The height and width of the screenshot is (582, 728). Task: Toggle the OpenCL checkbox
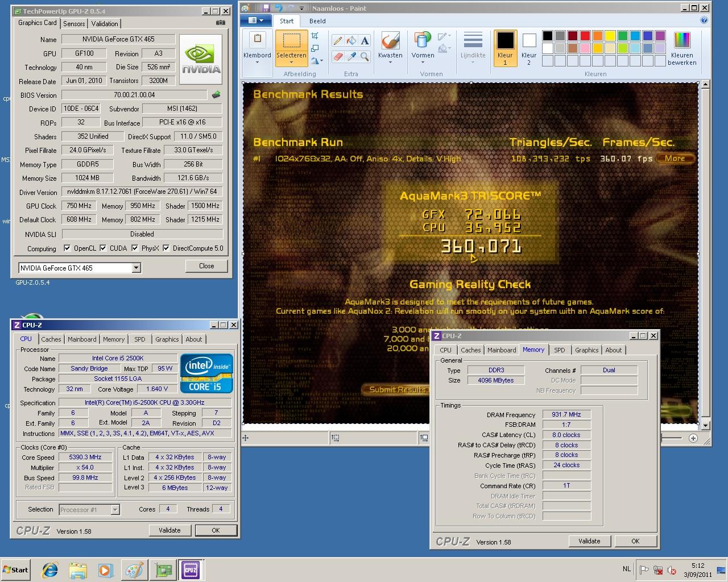67,248
